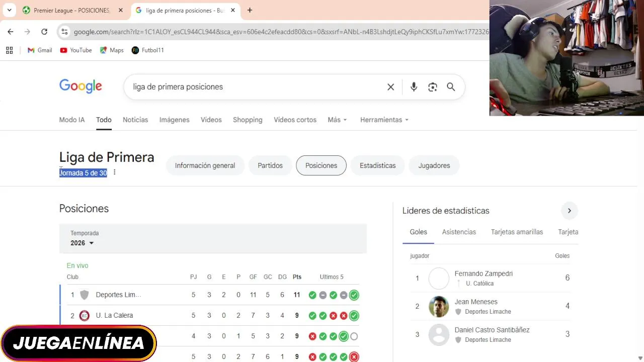Switch to the Tarjetas amarillas tab

click(x=517, y=232)
